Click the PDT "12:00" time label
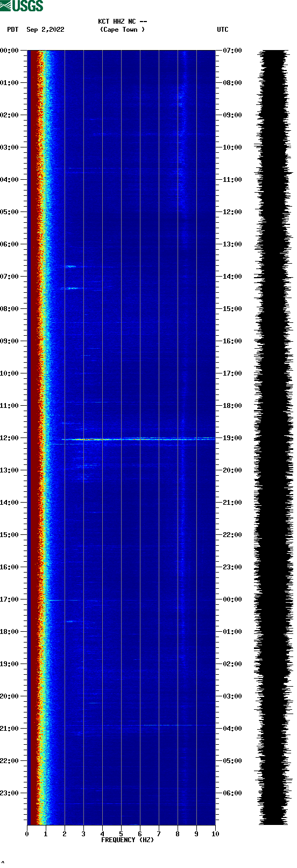Screen dimensions: 297x868 coord(9,438)
